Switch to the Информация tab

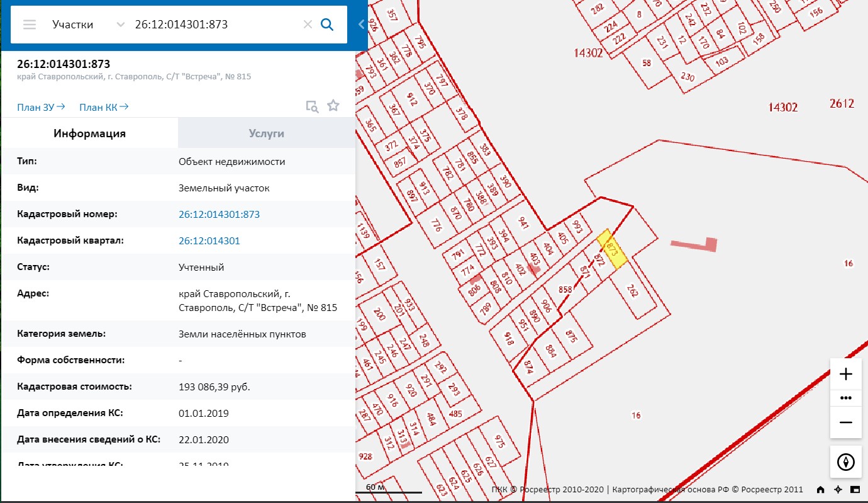(89, 133)
